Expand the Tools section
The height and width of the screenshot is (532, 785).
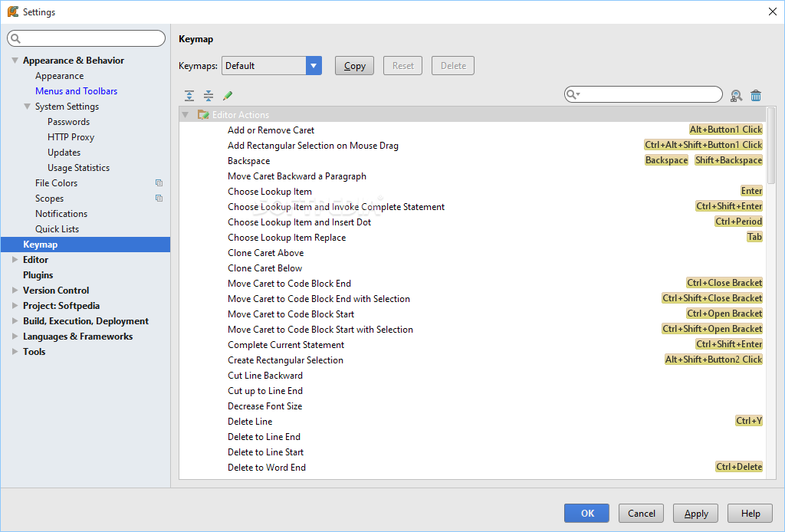coord(15,352)
